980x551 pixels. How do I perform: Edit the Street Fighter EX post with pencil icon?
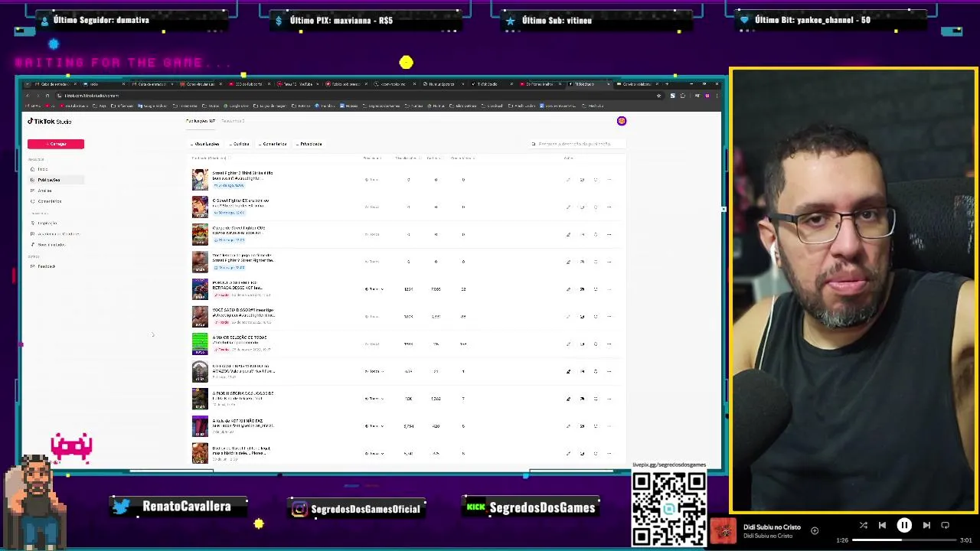[568, 207]
